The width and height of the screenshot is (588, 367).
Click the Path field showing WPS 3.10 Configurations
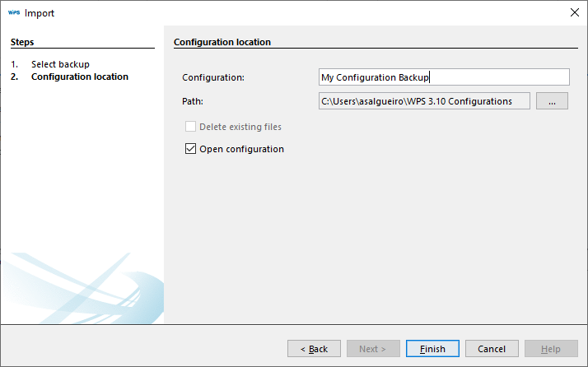(423, 101)
